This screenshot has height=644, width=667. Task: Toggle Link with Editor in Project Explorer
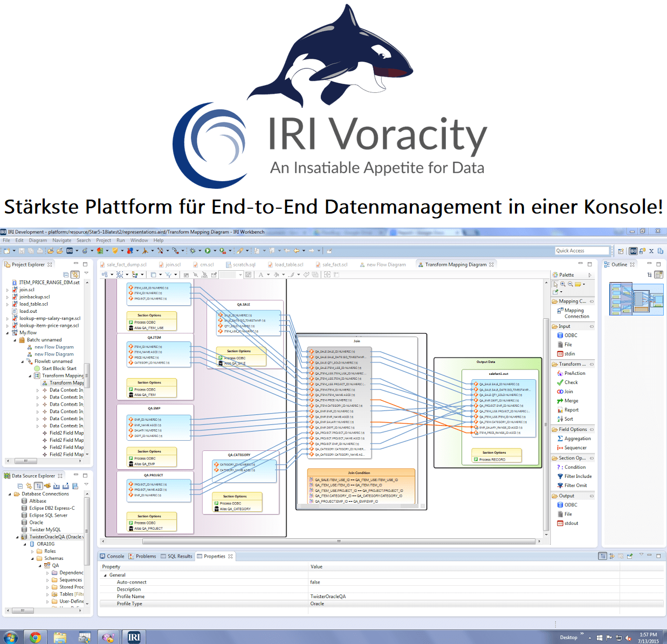point(75,275)
